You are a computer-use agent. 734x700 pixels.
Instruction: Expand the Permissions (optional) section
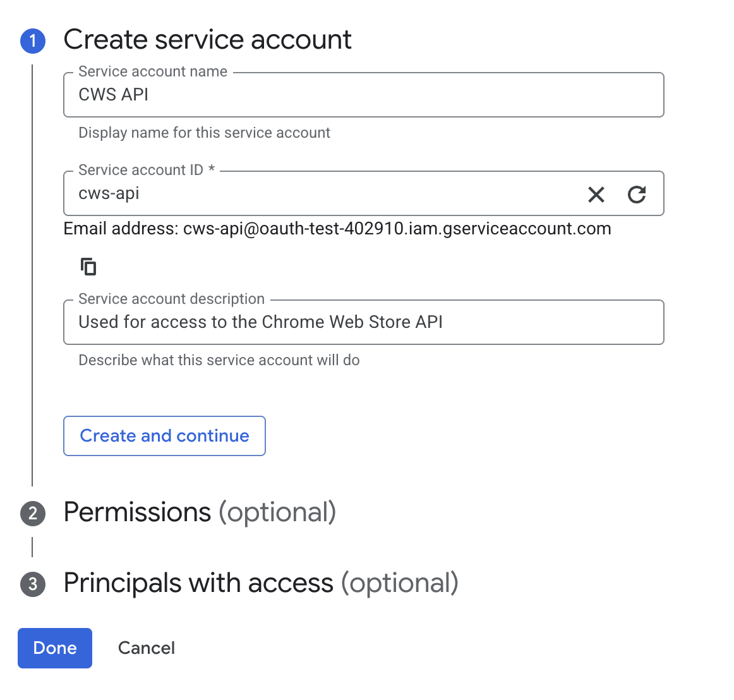(x=200, y=512)
